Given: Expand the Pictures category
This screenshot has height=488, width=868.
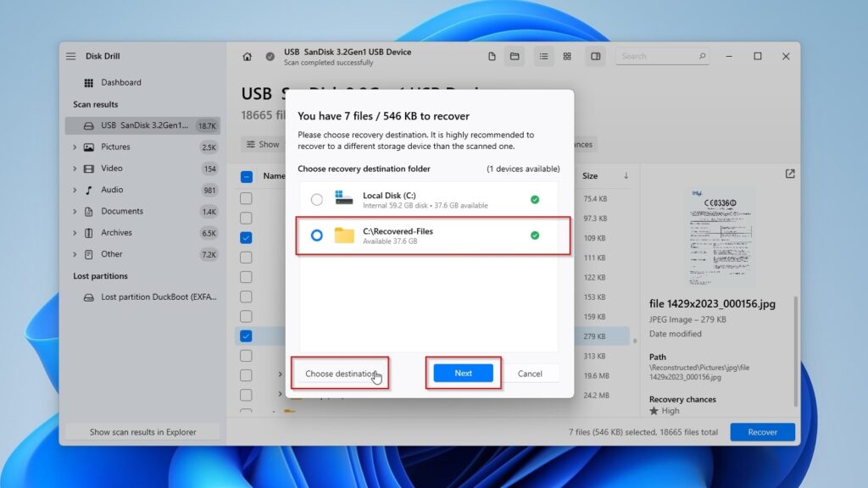Looking at the screenshot, I should tap(75, 147).
